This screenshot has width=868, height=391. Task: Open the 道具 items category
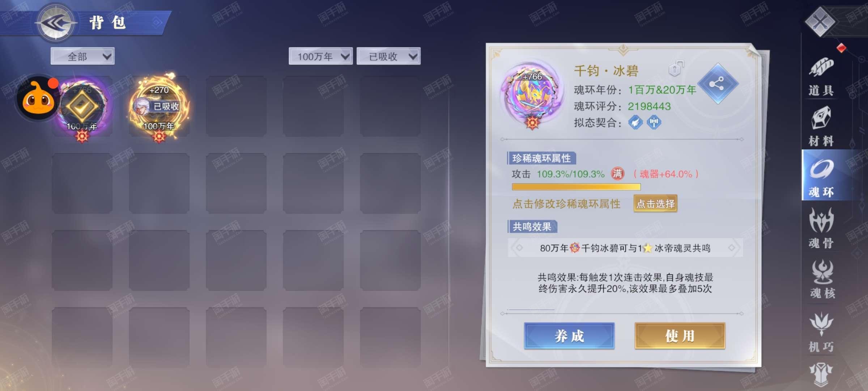(x=821, y=77)
